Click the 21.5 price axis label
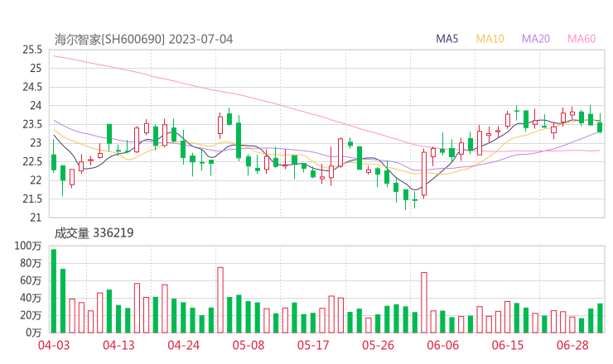This screenshot has height=364, width=613. click(32, 199)
